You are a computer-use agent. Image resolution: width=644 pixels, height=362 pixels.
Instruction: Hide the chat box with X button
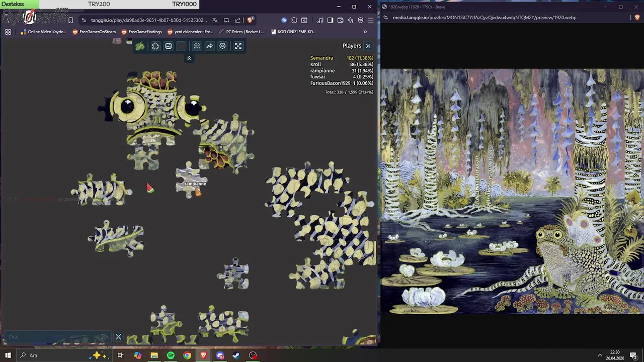tap(118, 337)
